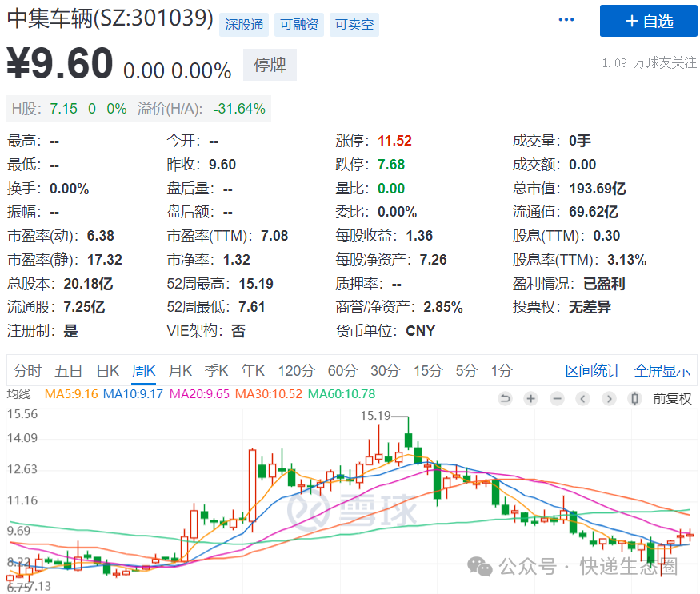Image resolution: width=700 pixels, height=594 pixels.
Task: Switch chart to 5分 tab
Action: click(466, 370)
